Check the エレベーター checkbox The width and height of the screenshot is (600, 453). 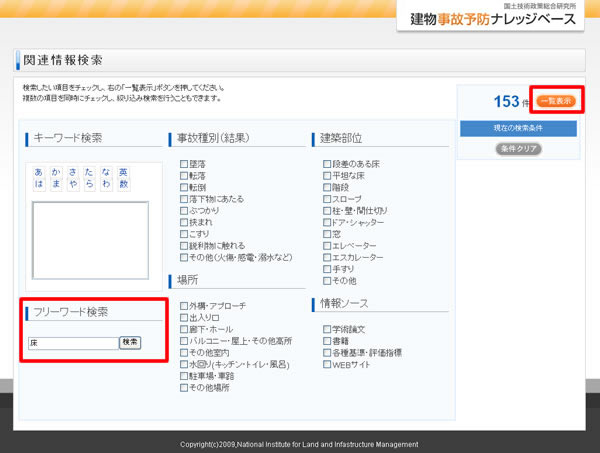click(x=327, y=246)
